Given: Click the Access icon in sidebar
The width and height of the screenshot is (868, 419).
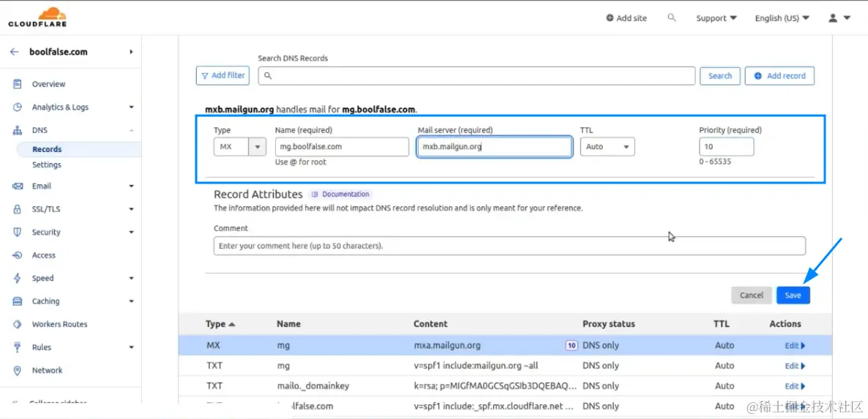Looking at the screenshot, I should tap(17, 255).
